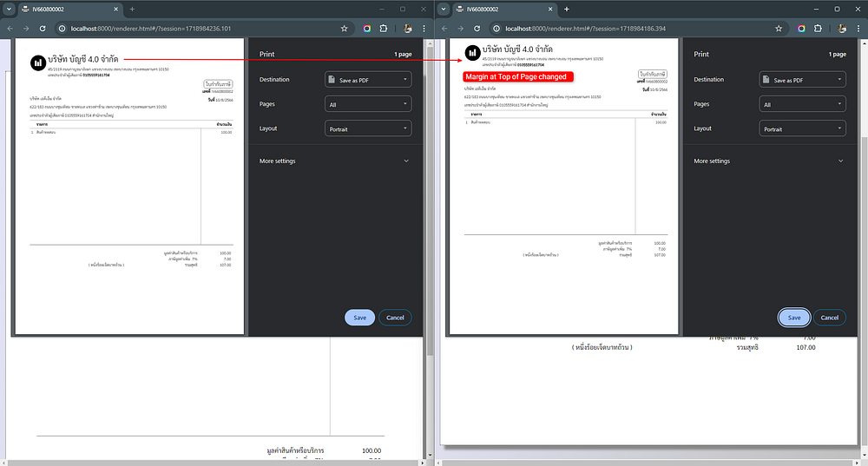This screenshot has width=868, height=466.
Task: Open the Layout Portrait dropdown in left dialog
Action: [368, 128]
